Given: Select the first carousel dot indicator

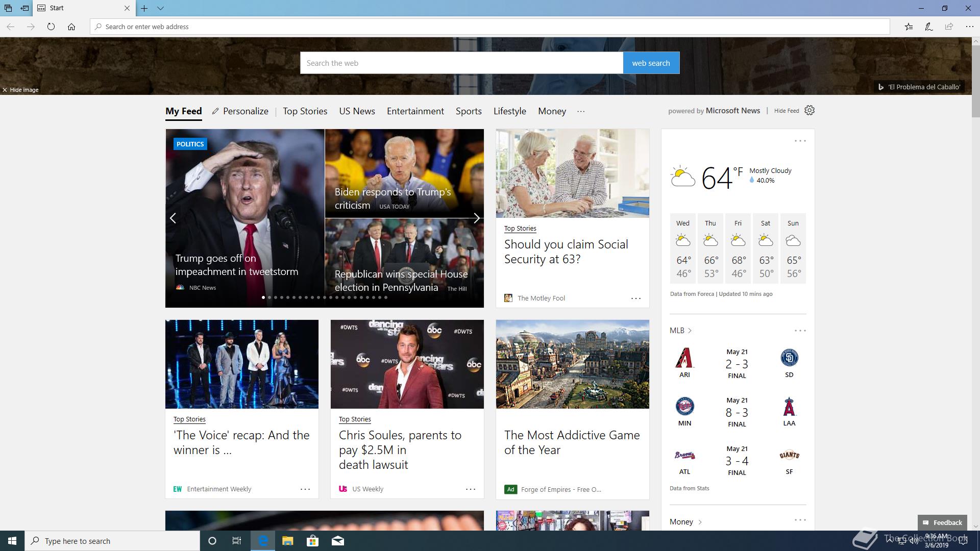Looking at the screenshot, I should 263,297.
